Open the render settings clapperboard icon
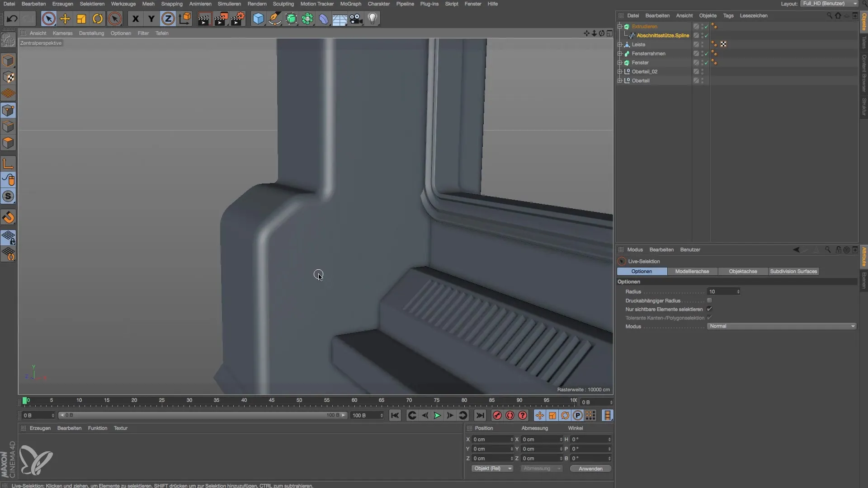The width and height of the screenshot is (868, 488). [x=238, y=19]
